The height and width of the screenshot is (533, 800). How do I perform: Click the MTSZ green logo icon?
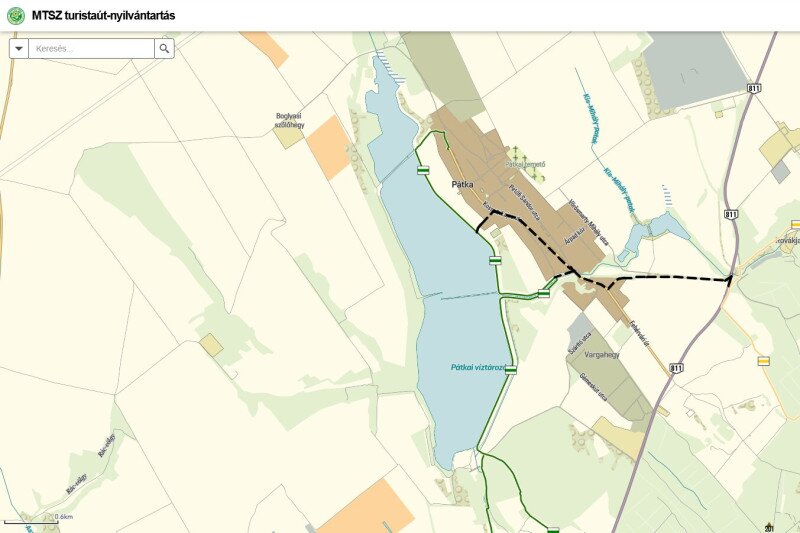[x=16, y=16]
